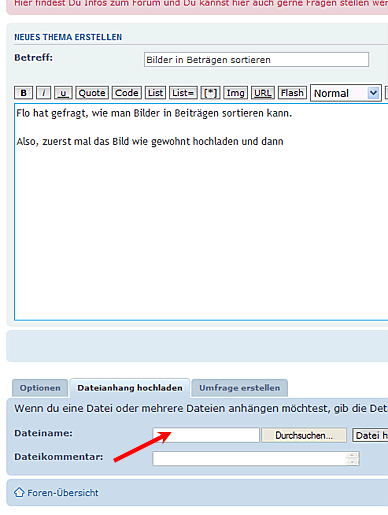Go to Foren-Übersicht link

63,493
